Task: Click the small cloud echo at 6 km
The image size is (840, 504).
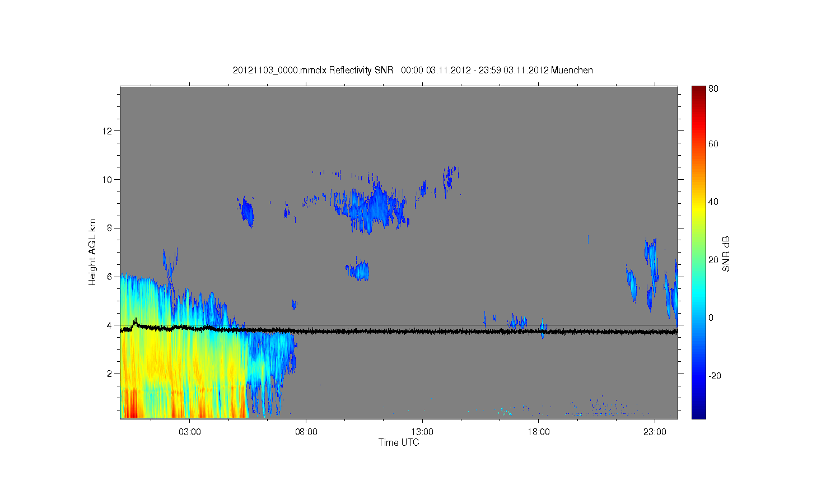Action: pos(358,270)
